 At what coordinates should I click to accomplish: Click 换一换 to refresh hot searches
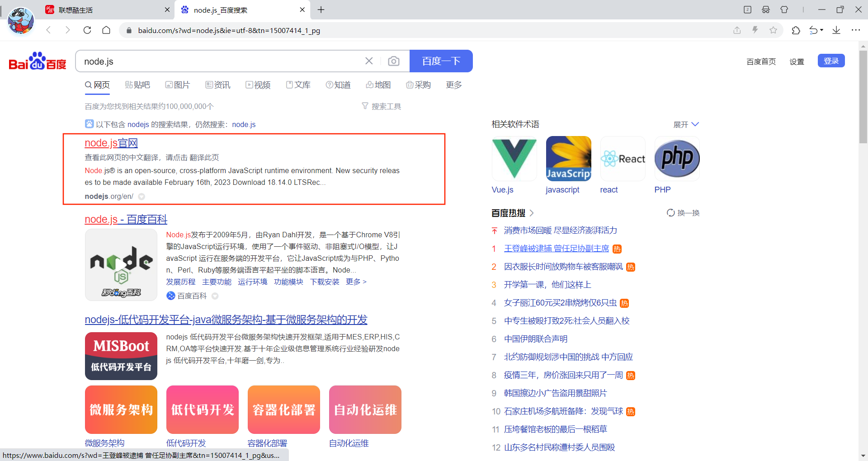click(683, 213)
